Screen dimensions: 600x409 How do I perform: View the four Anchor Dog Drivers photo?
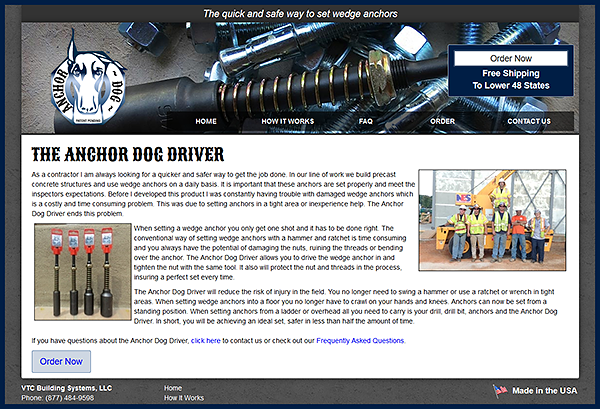point(83,272)
